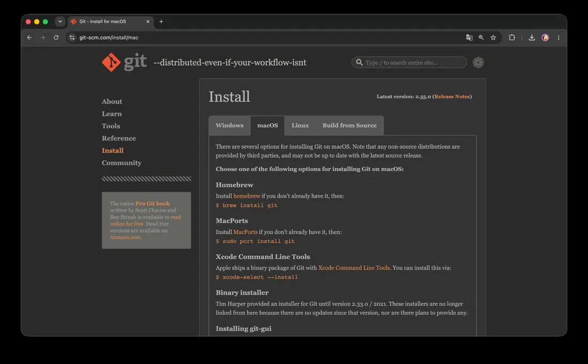
Task: Switch to the Linux tab
Action: tap(300, 126)
